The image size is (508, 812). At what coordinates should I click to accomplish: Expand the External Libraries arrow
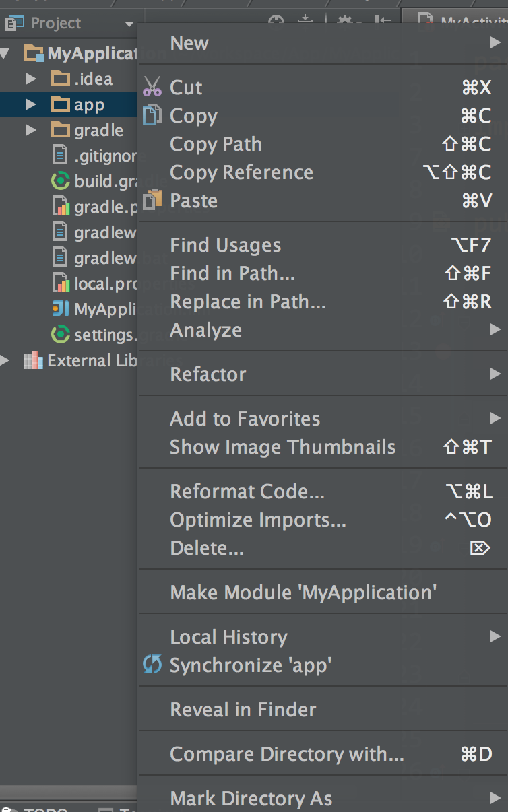tap(5, 360)
